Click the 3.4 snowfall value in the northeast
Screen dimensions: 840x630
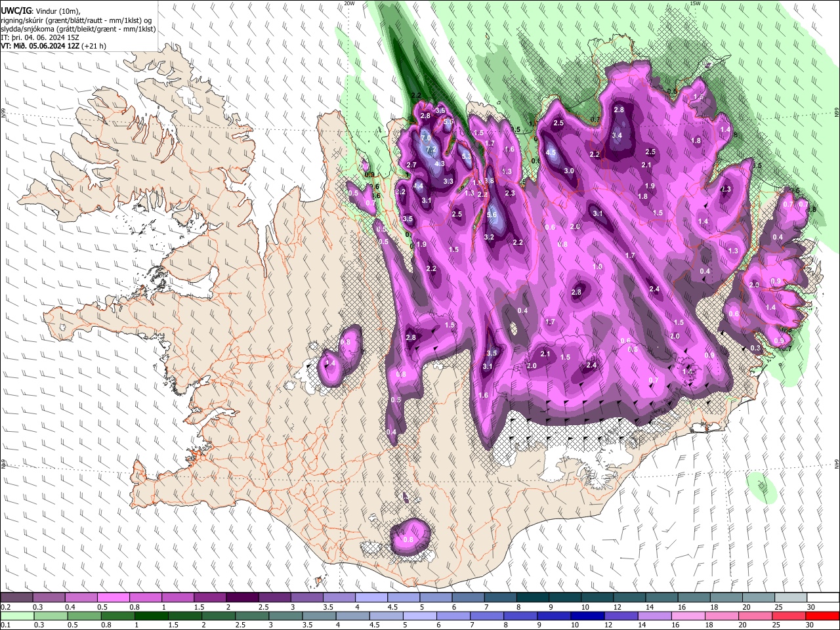pyautogui.click(x=617, y=136)
